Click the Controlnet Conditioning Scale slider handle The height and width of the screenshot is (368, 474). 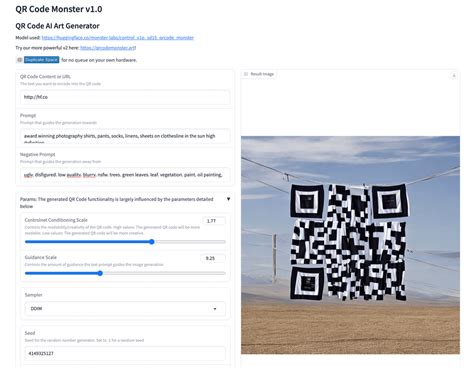[152, 242]
